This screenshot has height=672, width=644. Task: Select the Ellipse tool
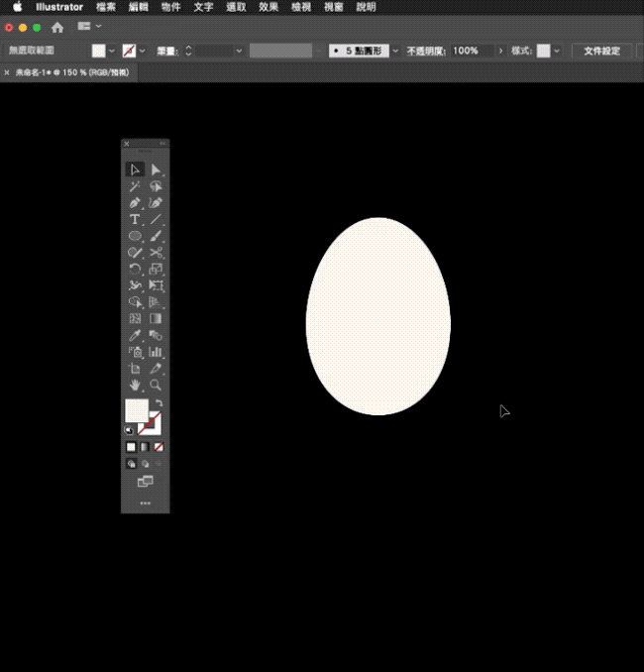(135, 236)
